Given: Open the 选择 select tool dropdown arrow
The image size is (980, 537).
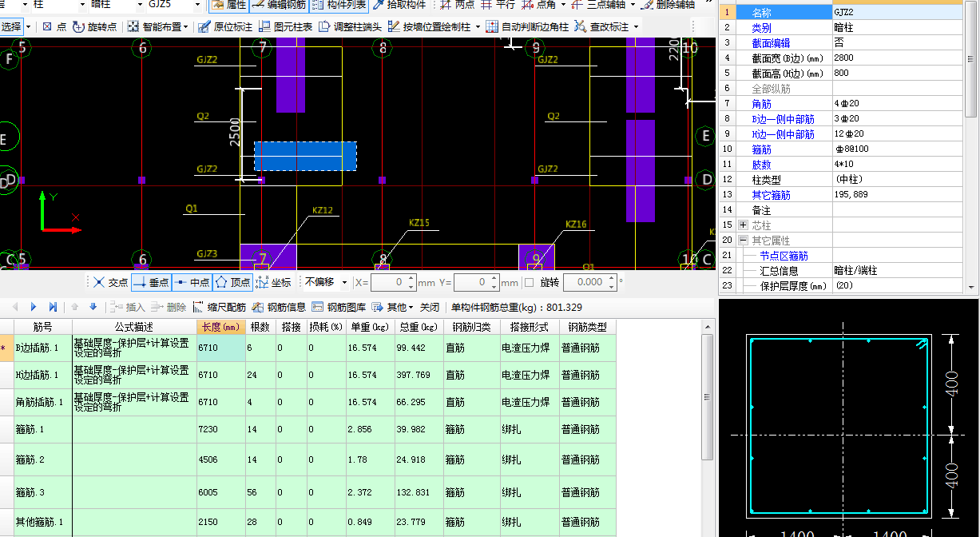Looking at the screenshot, I should [x=28, y=26].
